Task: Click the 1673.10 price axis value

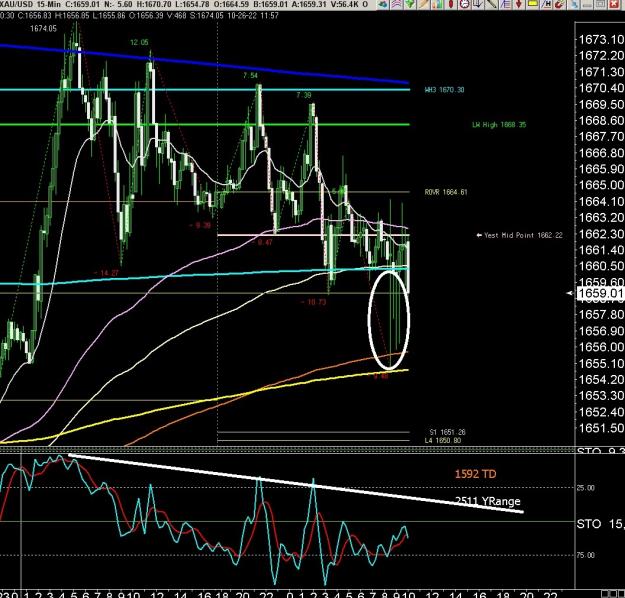Action: point(601,39)
